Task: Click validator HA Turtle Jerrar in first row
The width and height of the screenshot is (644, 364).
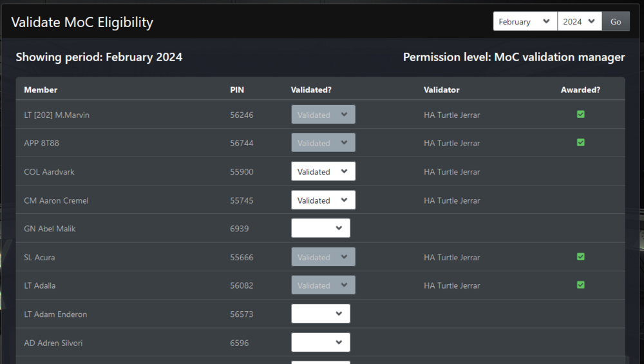Action: pos(451,115)
